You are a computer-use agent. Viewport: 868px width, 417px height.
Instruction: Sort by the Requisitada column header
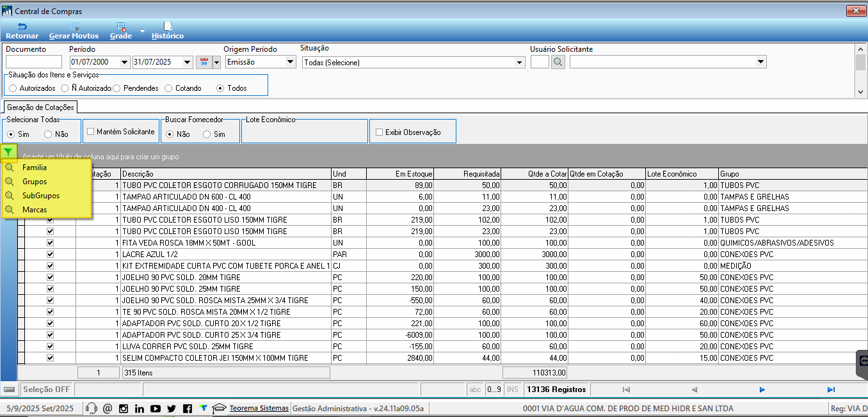point(468,174)
